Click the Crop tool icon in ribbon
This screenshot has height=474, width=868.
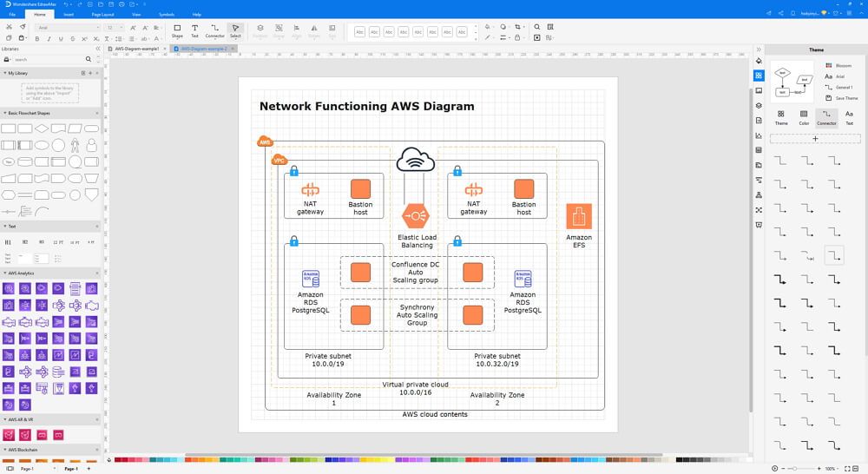coord(517,27)
